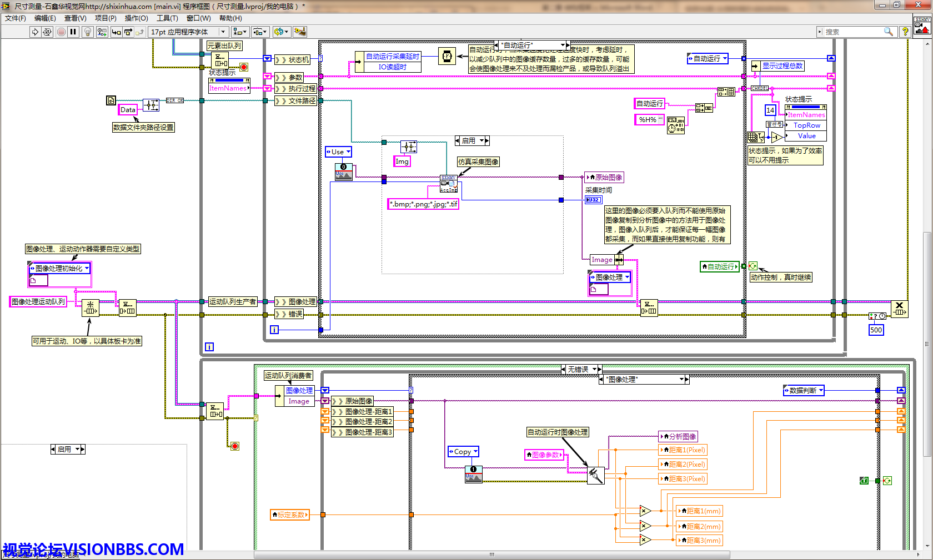Toggle the Retain Wire Values button

tap(102, 32)
